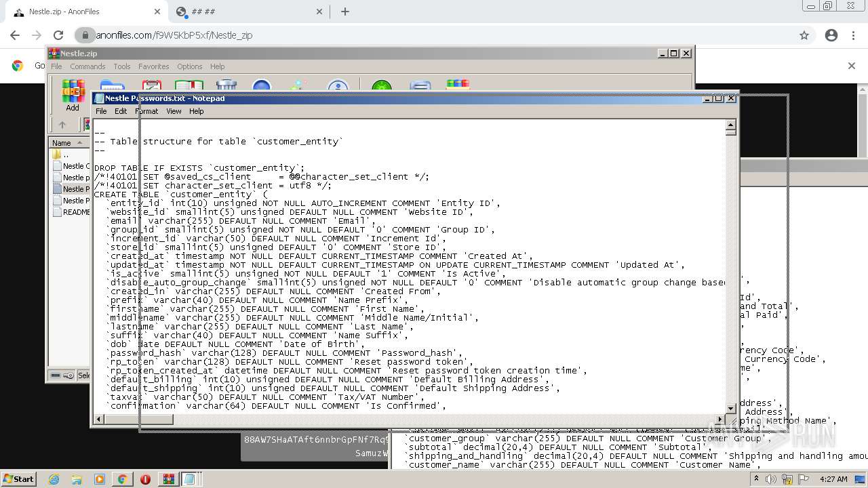
Task: Select the README file in WinRAR list
Action: tap(71, 212)
